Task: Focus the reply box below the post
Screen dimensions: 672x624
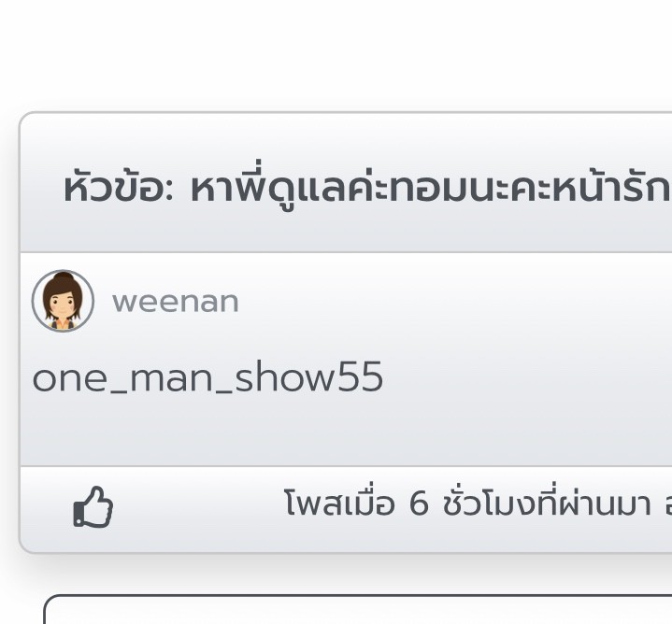Action: [358, 609]
